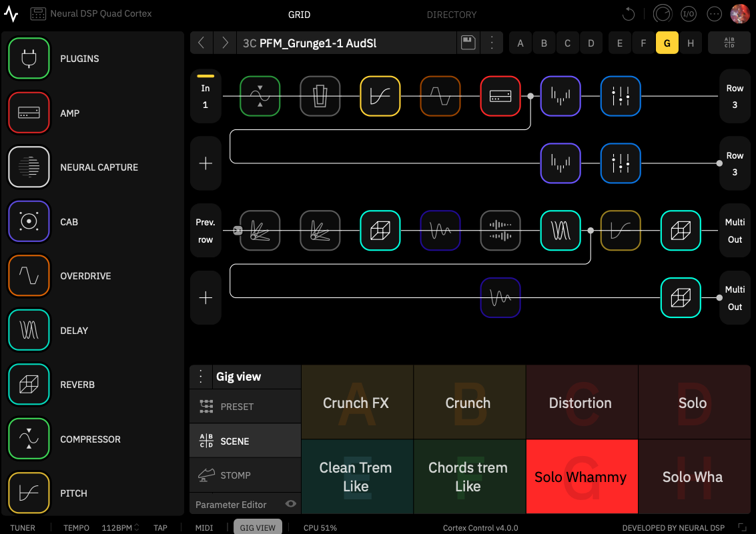Switch to the GRID tab
The image size is (756, 534).
pyautogui.click(x=299, y=15)
